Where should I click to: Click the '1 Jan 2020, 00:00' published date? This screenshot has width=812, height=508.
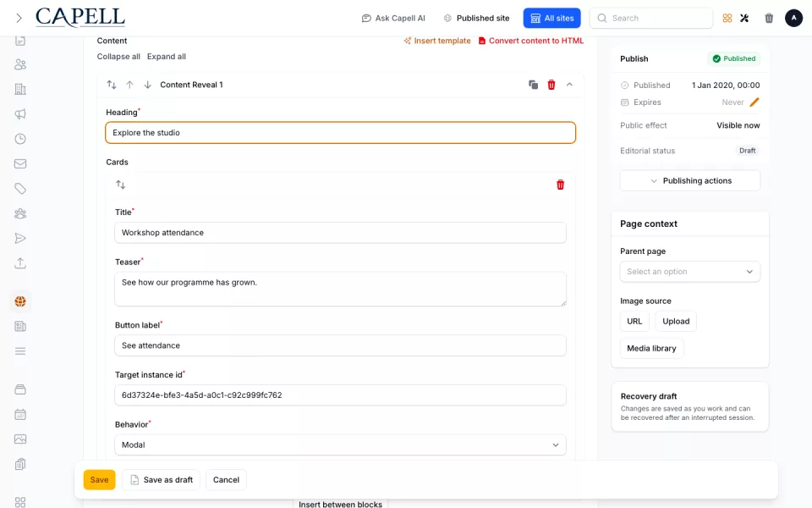tap(726, 85)
